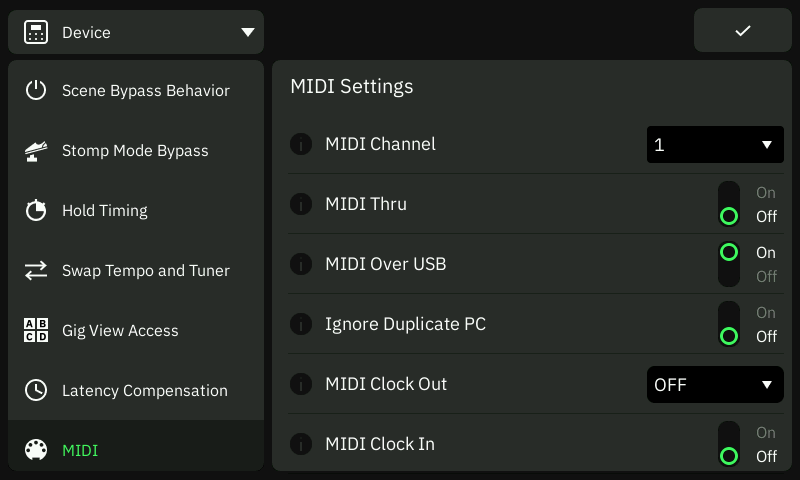Open the Device category dropdown

point(136,32)
